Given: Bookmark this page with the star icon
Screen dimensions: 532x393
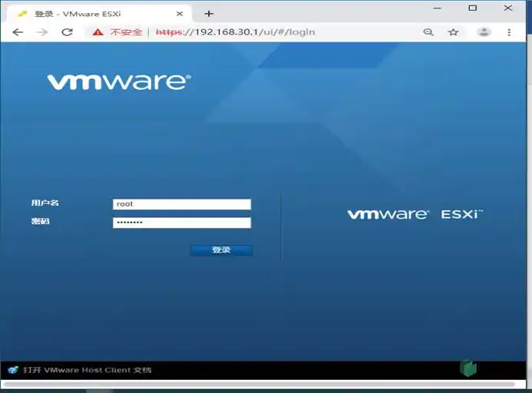Looking at the screenshot, I should tap(453, 32).
